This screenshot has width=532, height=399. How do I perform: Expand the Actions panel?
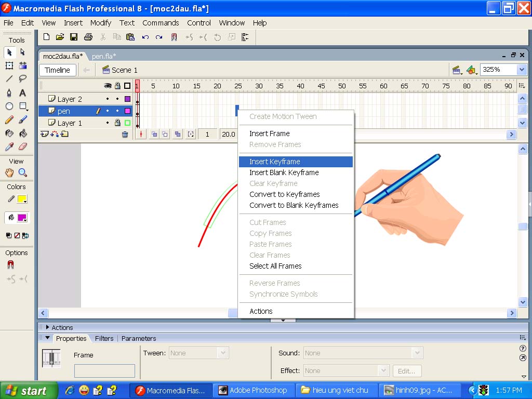point(47,327)
